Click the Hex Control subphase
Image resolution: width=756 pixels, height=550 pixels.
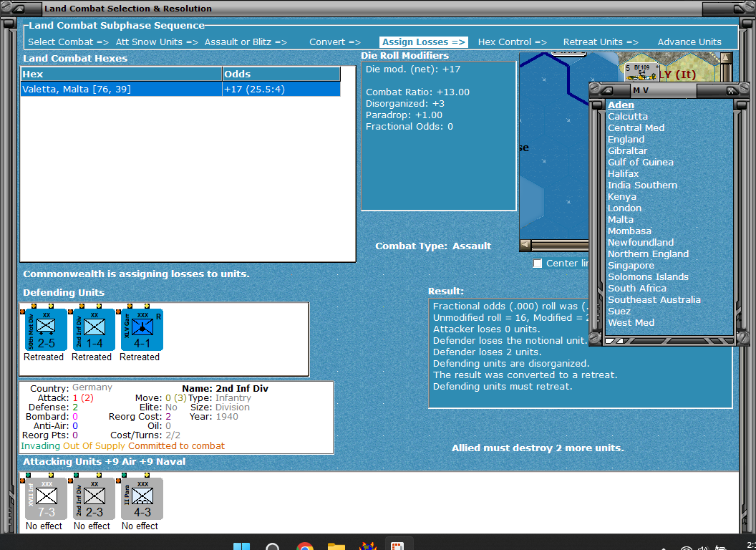click(x=512, y=42)
